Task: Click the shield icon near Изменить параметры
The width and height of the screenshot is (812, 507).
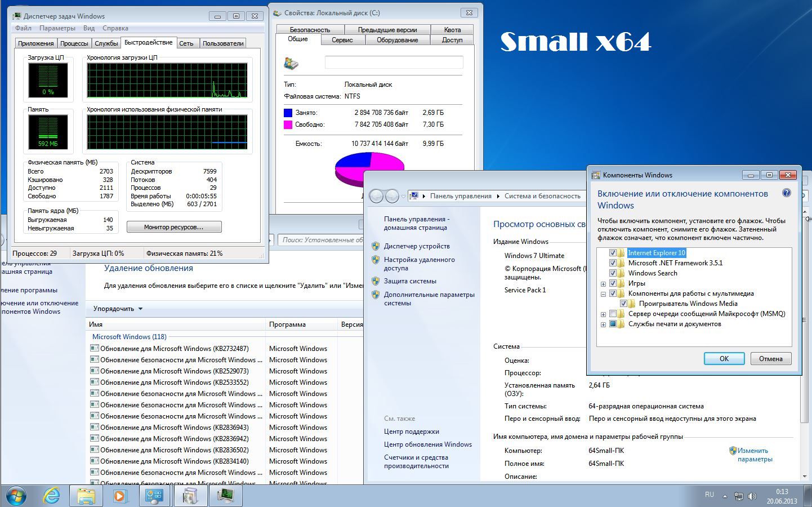Action: 733,451
